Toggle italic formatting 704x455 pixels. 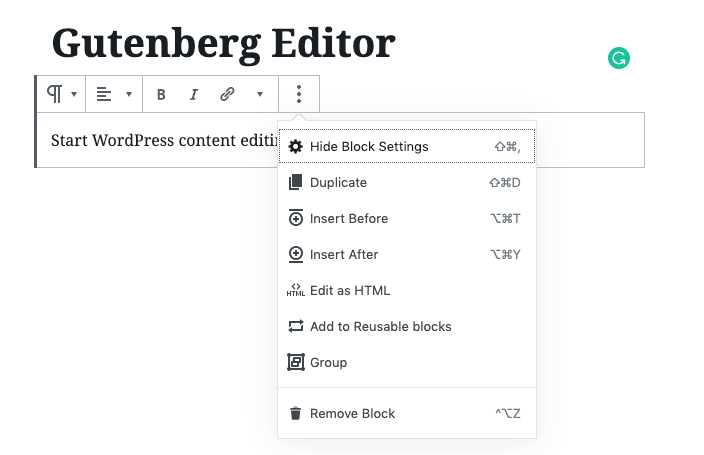point(194,94)
